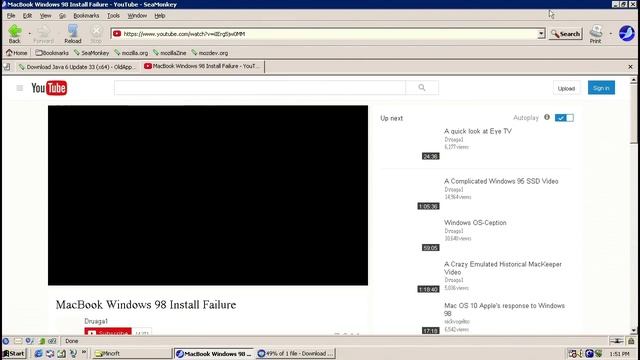
Task: Click the page scrollbar down arrow
Action: coord(633,331)
